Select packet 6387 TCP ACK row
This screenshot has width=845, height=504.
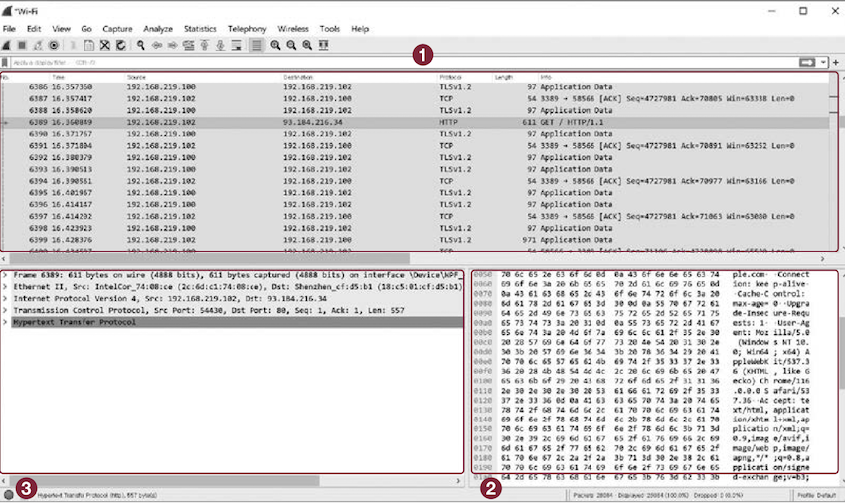click(415, 99)
